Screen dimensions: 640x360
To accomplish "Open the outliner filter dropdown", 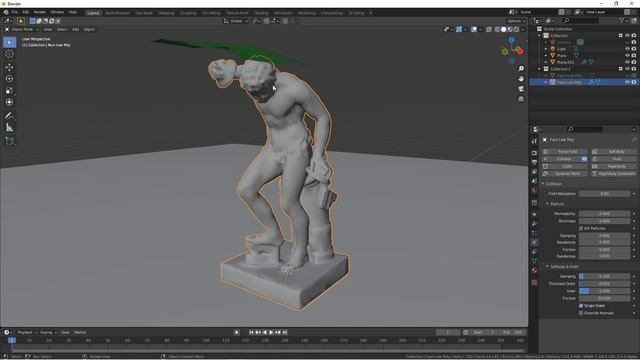I will 623,20.
